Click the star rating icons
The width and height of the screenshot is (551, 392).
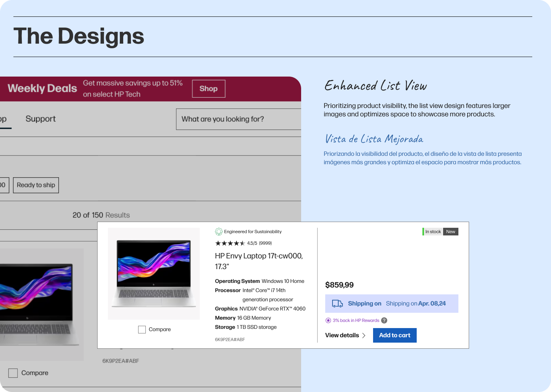tap(230, 243)
